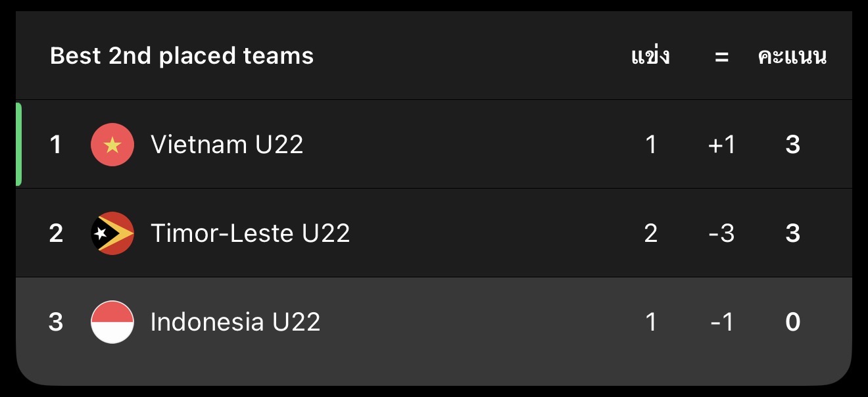Open the Timor-Leste U22 team name
The height and width of the screenshot is (397, 868).
250,233
